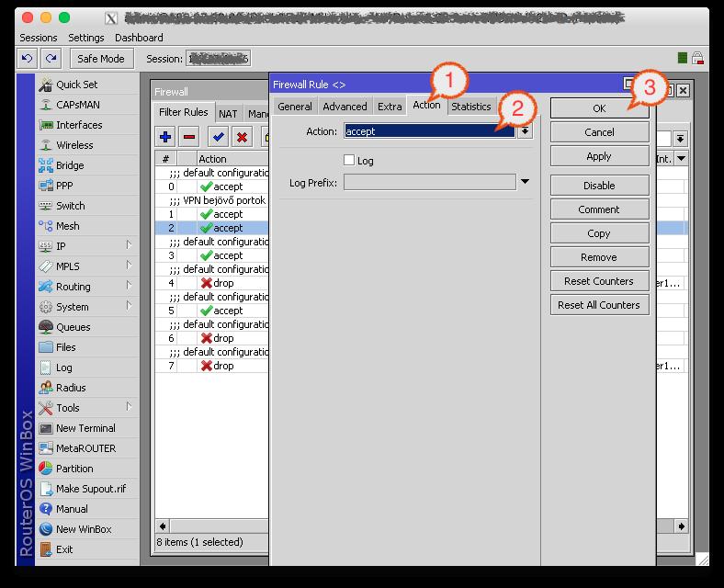Open Log in the sidebar menu

[87, 367]
